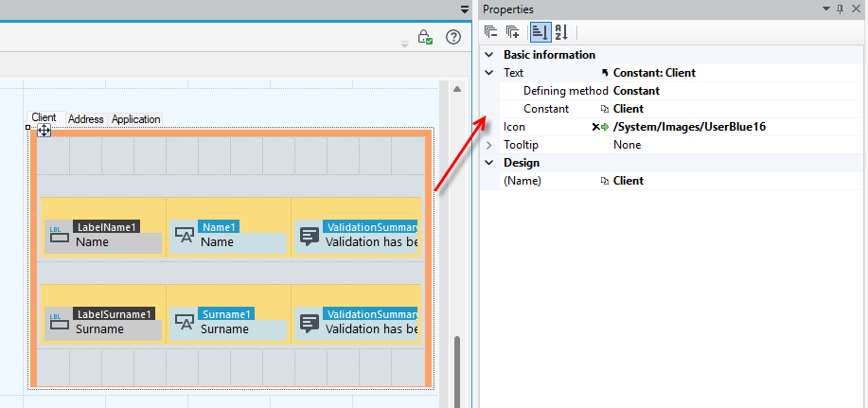
Task: Select the Surname1 text box control
Action: [x=227, y=322]
